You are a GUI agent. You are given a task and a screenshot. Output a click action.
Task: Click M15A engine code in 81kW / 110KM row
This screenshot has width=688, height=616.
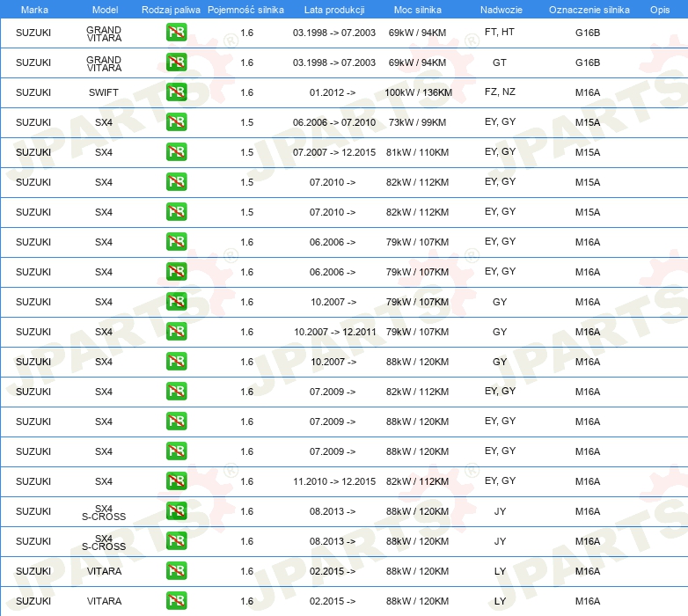click(588, 152)
